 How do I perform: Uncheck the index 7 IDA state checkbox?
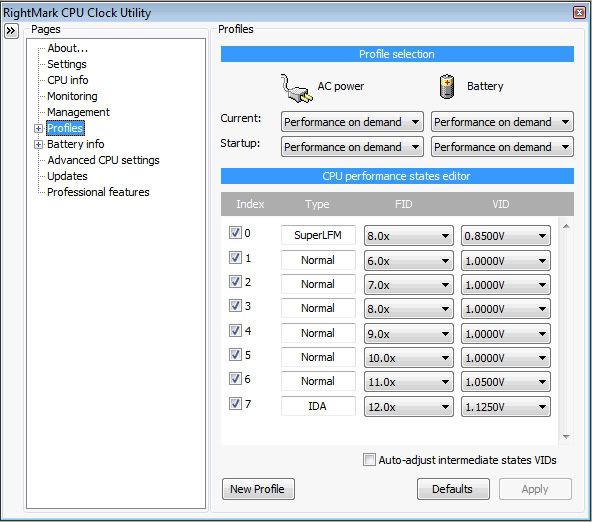click(x=235, y=403)
